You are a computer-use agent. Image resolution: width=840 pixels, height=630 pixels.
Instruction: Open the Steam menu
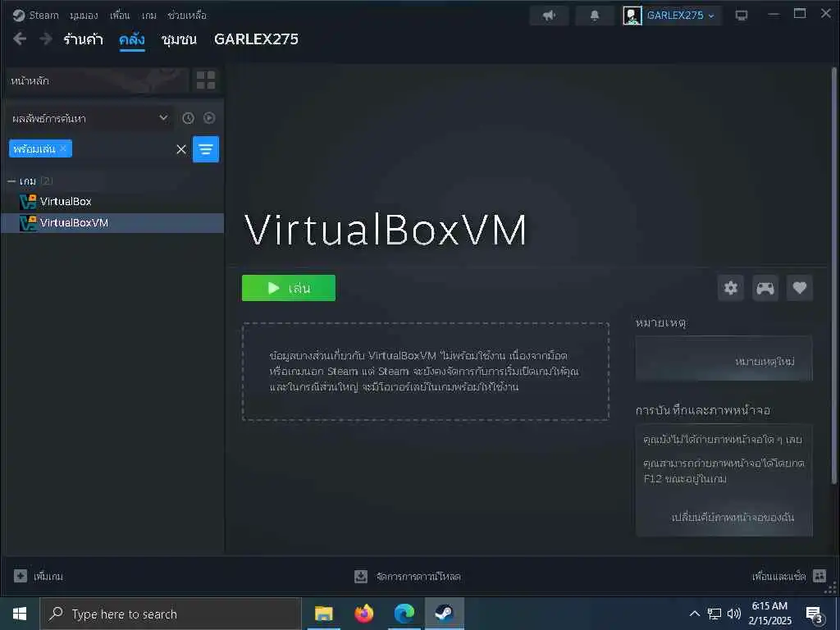(36, 15)
